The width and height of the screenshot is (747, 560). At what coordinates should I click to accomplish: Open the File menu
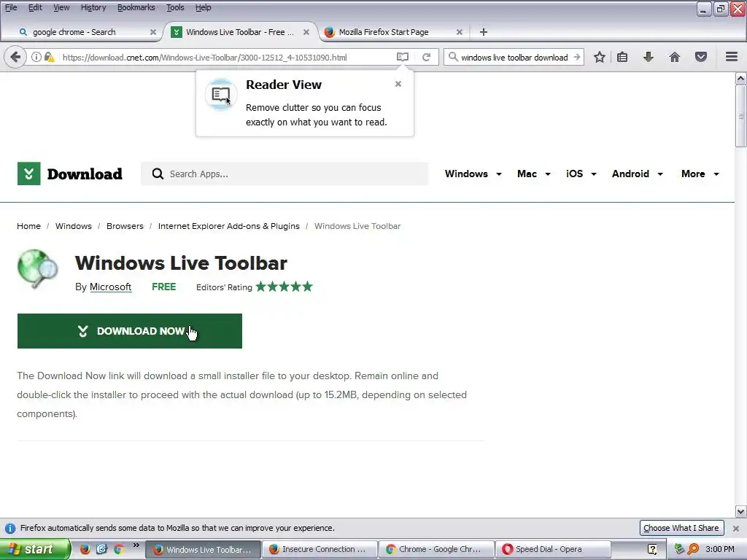coord(11,7)
